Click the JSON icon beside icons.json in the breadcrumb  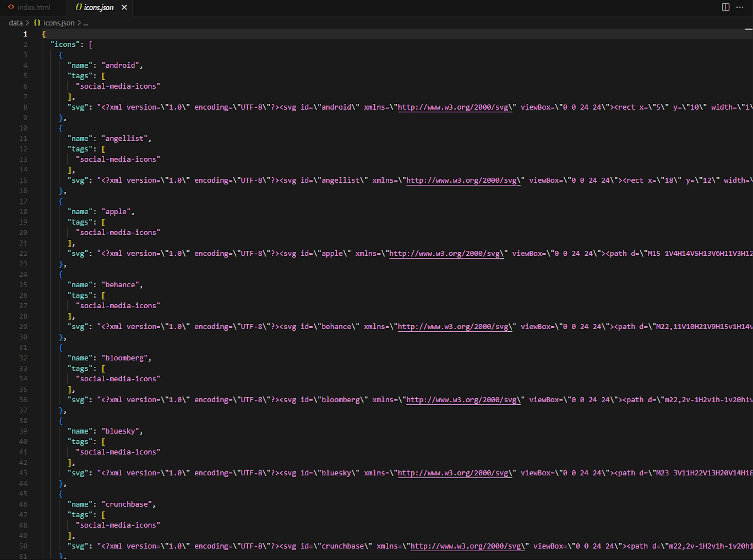pyautogui.click(x=37, y=23)
